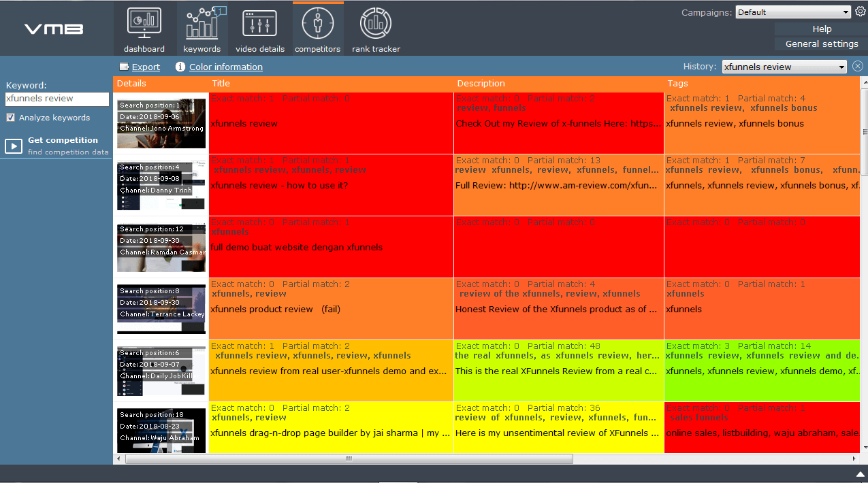The image size is (868, 483).
Task: Toggle the Analyze keywords checkbox
Action: (x=10, y=118)
